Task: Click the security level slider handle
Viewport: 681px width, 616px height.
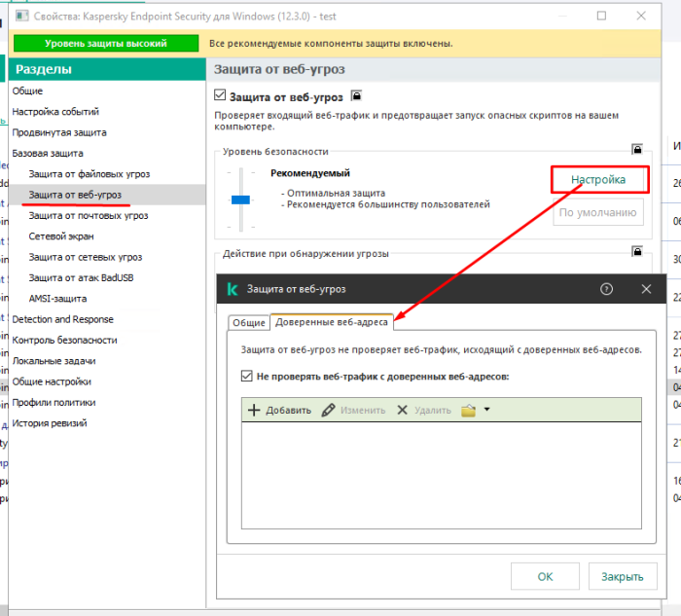Action: click(240, 199)
